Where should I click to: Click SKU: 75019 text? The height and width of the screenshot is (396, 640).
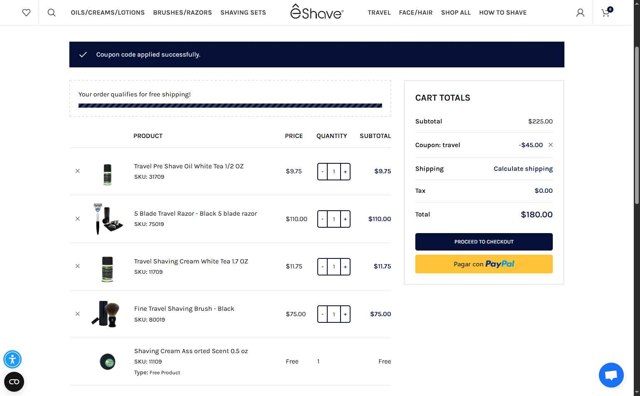pyautogui.click(x=149, y=224)
